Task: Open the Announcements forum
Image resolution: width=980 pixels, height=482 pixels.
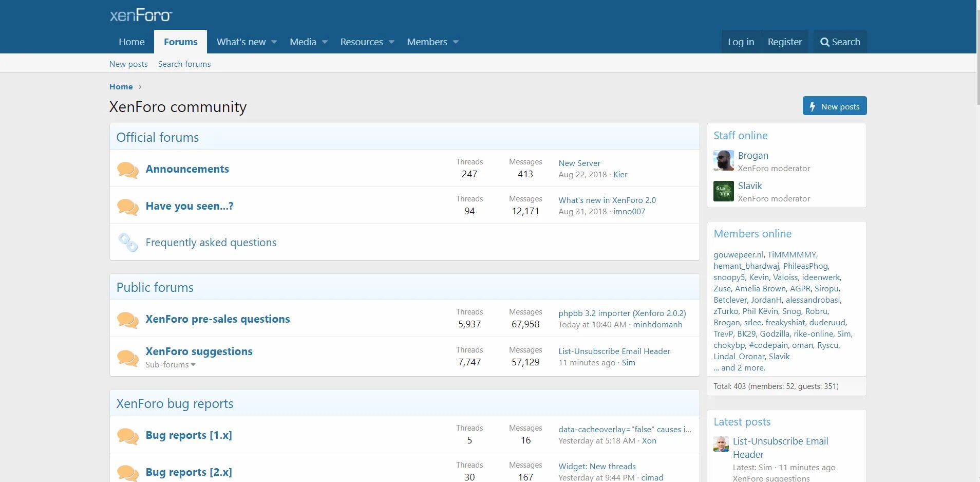Action: pos(187,169)
